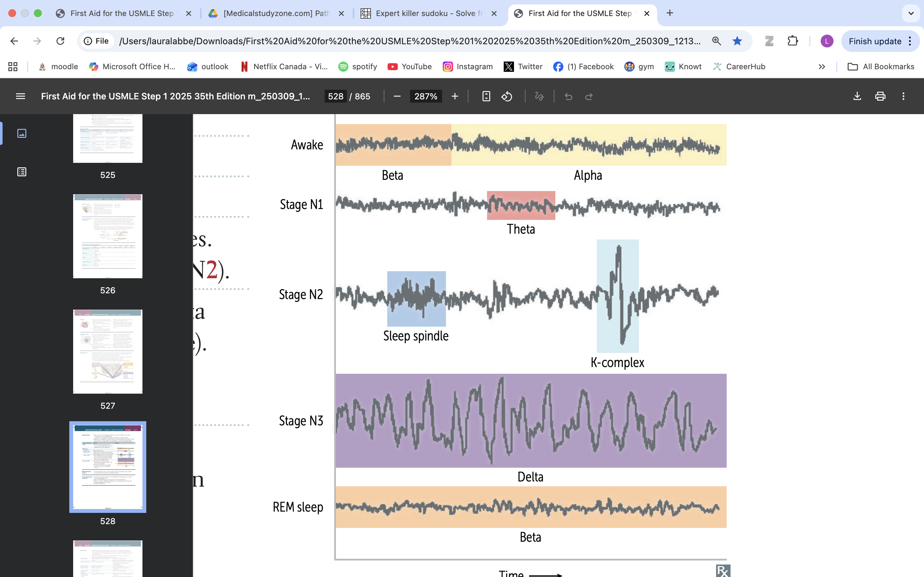Click the PDF zoom in plus button

(455, 96)
